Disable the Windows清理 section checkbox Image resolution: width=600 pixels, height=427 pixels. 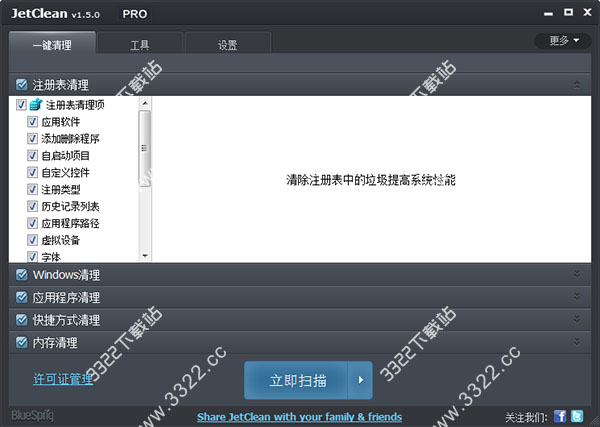click(22, 274)
